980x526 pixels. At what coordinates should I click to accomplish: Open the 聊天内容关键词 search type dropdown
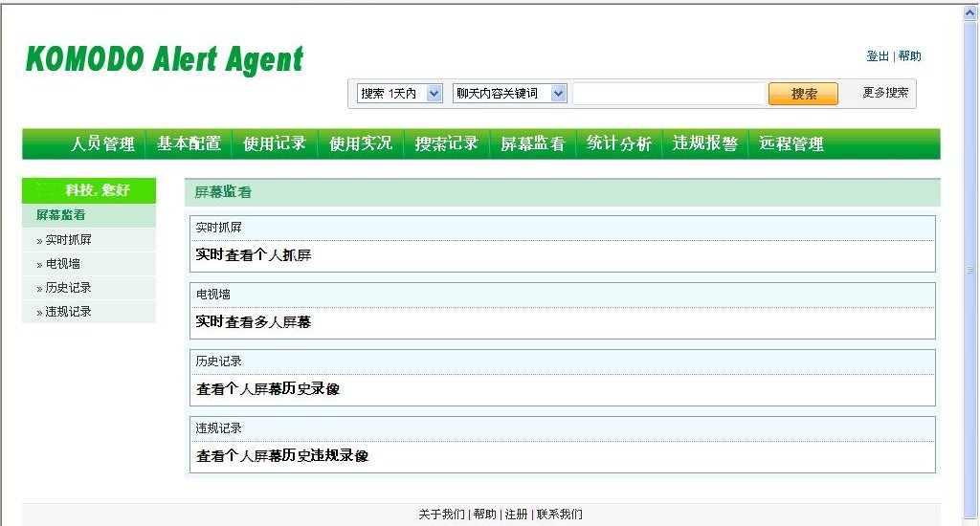(x=509, y=93)
